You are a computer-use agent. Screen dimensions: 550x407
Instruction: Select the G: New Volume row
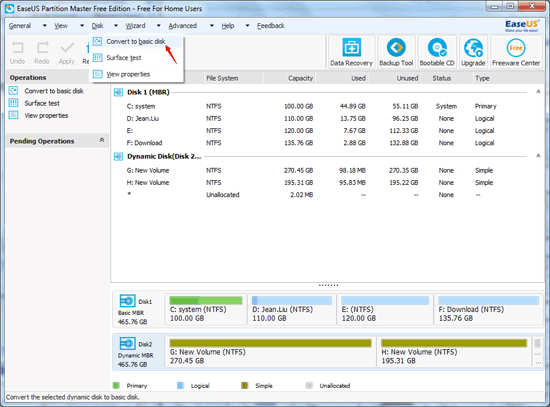[x=327, y=171]
